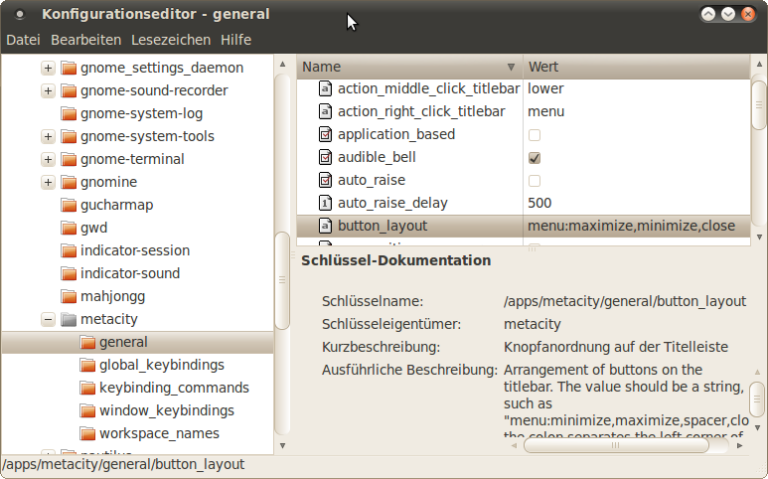Uncheck the audible_bell checkbox
The width and height of the screenshot is (768, 479).
534,158
